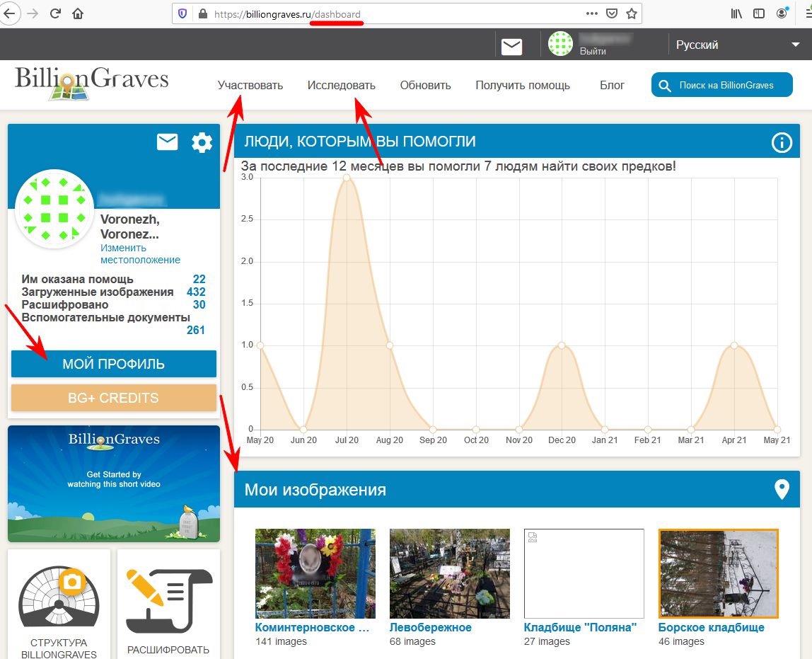The height and width of the screenshot is (659, 812).
Task: Click the BG+ CREDITS button
Action: coord(113,398)
